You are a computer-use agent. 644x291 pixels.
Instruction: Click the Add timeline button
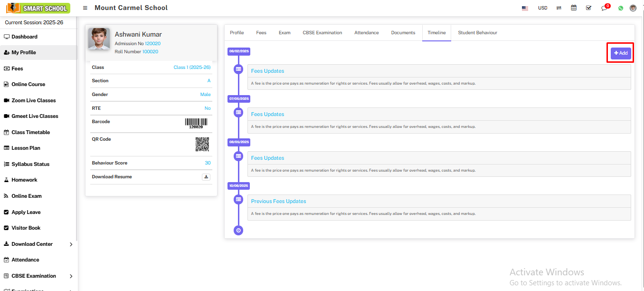[621, 53]
